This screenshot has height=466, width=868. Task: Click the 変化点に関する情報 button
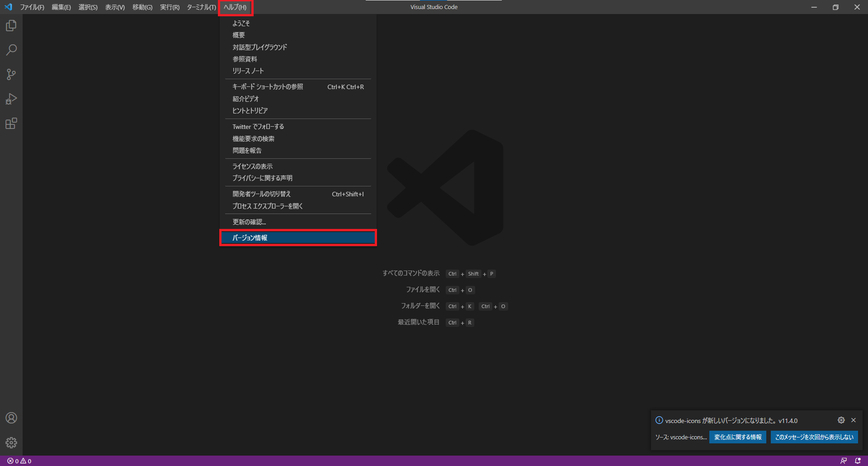(738, 437)
